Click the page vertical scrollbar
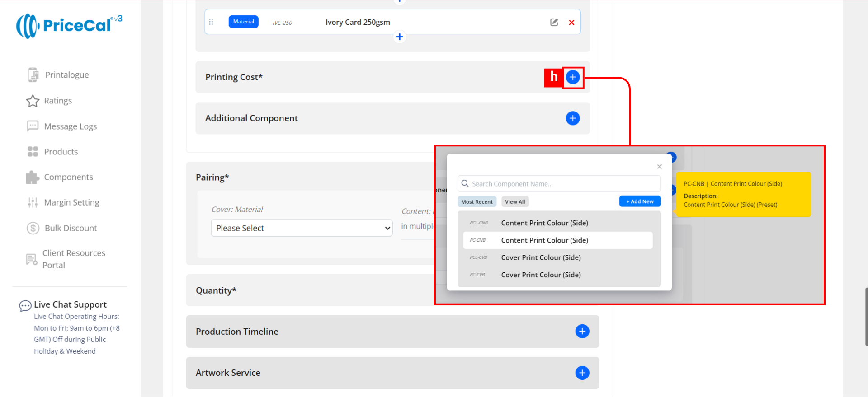Viewport: 868px width, 397px height. (x=866, y=316)
